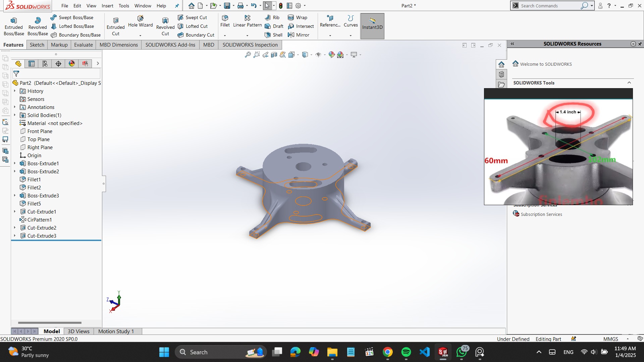Select the Fillet5 feature
The height and width of the screenshot is (362, 644).
point(34,204)
